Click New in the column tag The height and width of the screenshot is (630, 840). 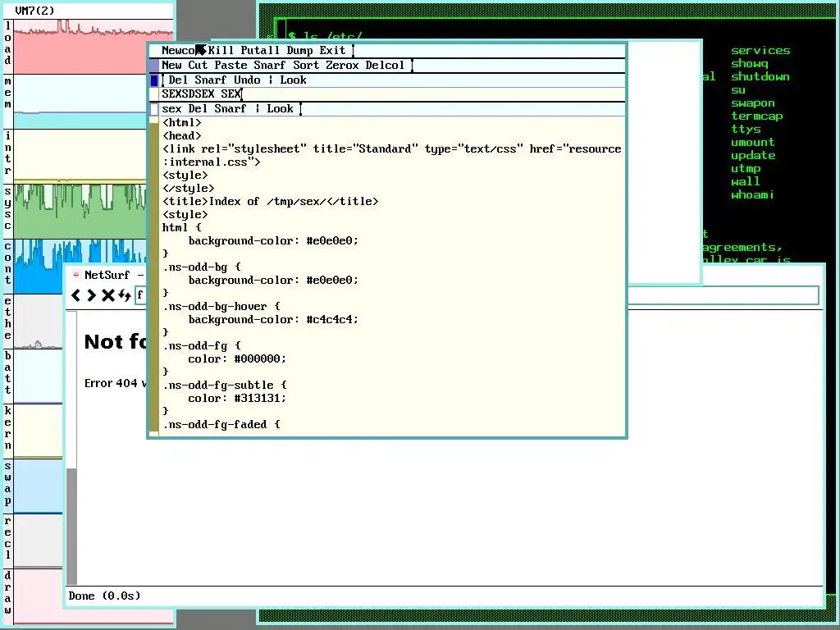[x=171, y=66]
